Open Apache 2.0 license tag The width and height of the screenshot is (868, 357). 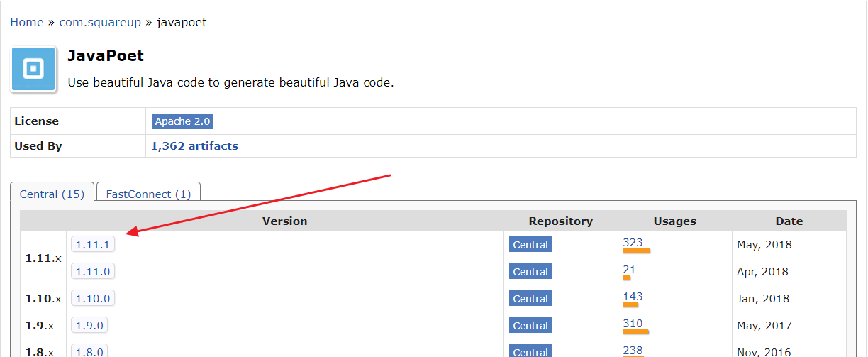[182, 121]
